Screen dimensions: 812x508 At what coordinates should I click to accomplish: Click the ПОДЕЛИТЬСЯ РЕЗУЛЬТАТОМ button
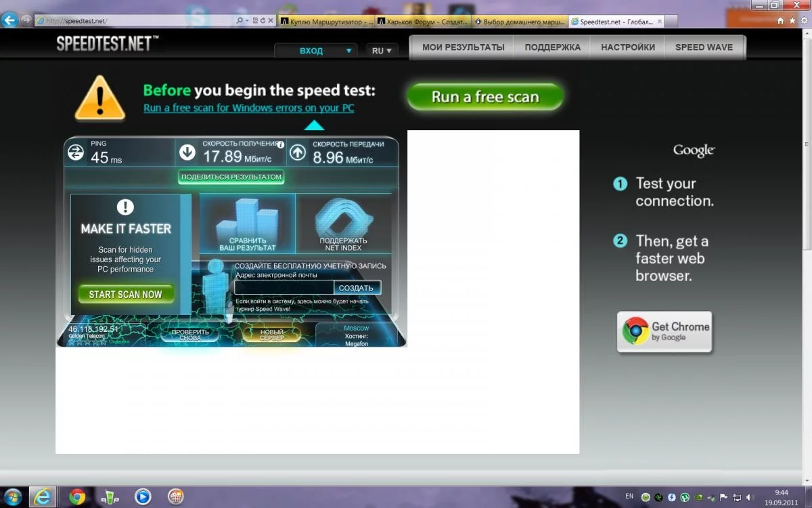231,177
